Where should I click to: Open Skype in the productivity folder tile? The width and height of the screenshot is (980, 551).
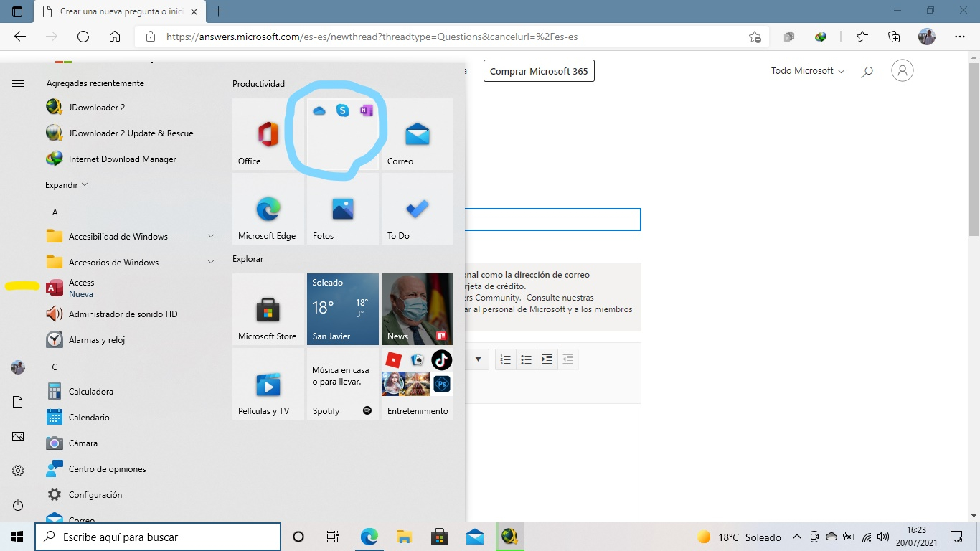pos(343,110)
